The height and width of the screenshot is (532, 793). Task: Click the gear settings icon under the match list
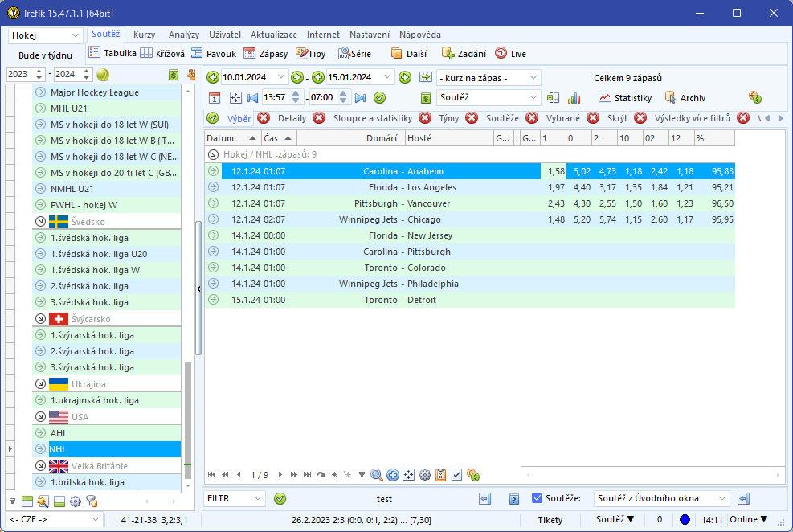425,475
